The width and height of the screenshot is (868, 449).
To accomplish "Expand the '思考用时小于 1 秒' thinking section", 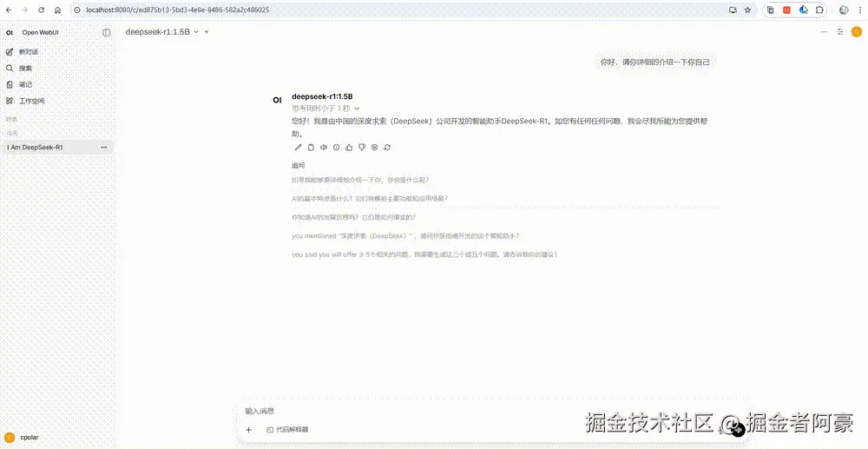I will (325, 109).
